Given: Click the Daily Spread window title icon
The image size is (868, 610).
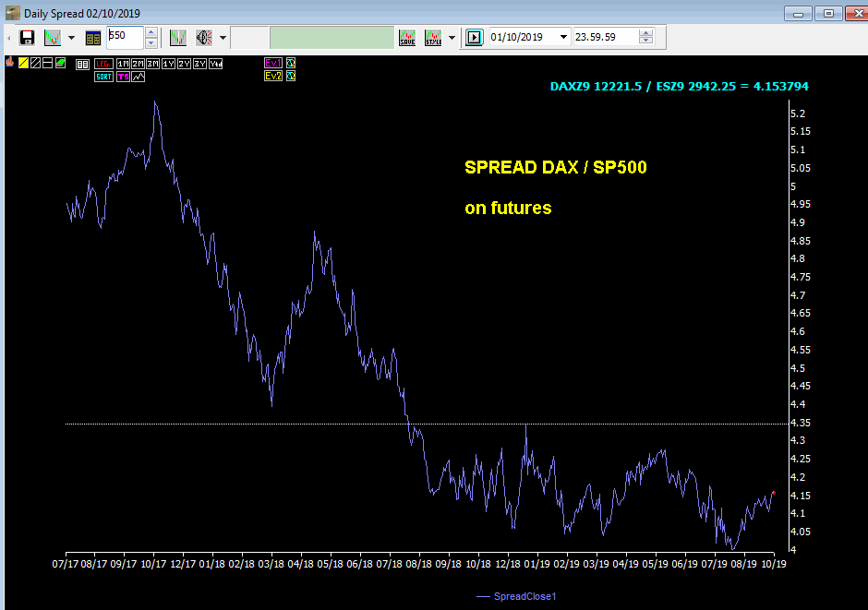Looking at the screenshot, I should click(13, 13).
